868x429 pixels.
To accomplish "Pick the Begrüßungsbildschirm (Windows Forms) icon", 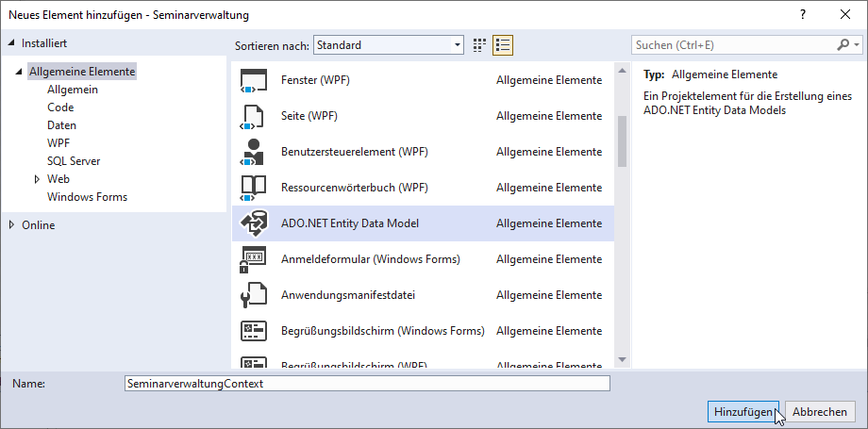I will click(x=254, y=331).
